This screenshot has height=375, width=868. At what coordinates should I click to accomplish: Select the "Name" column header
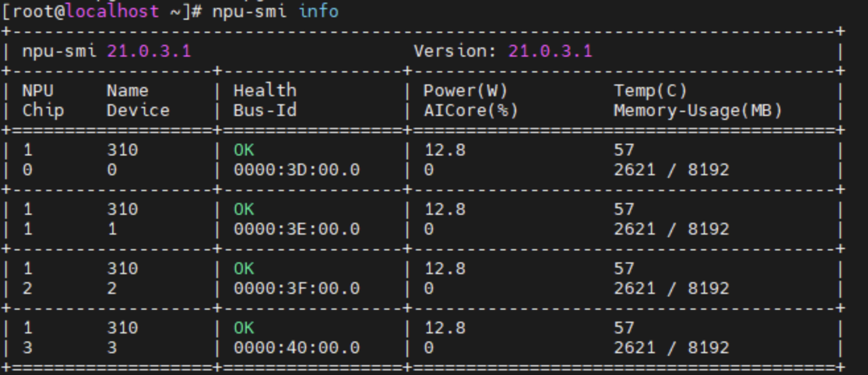tap(127, 91)
